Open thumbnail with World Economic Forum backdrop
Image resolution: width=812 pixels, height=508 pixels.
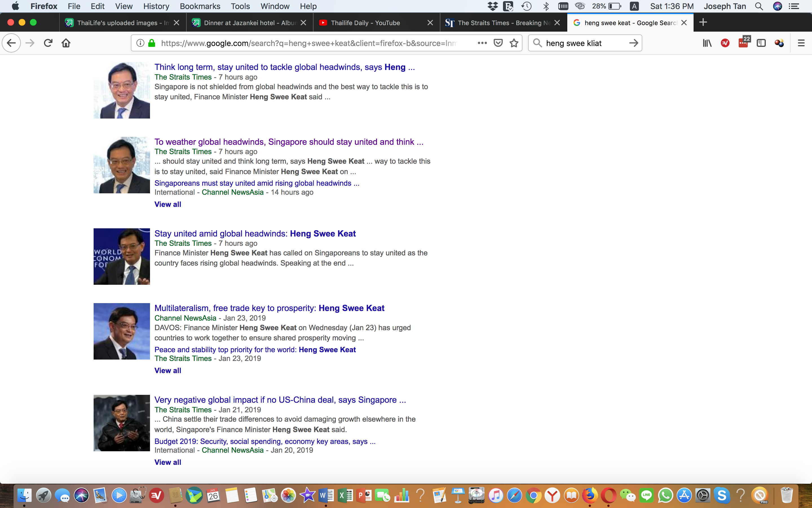pos(122,257)
